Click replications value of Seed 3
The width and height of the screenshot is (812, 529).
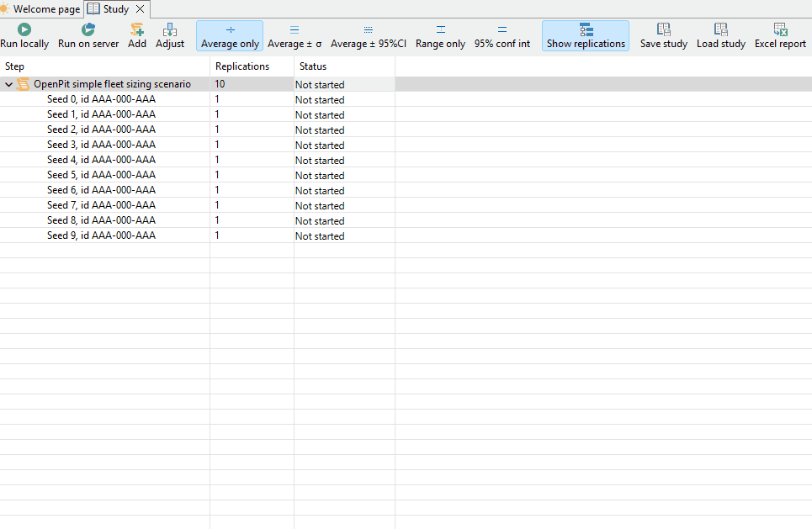coord(217,145)
